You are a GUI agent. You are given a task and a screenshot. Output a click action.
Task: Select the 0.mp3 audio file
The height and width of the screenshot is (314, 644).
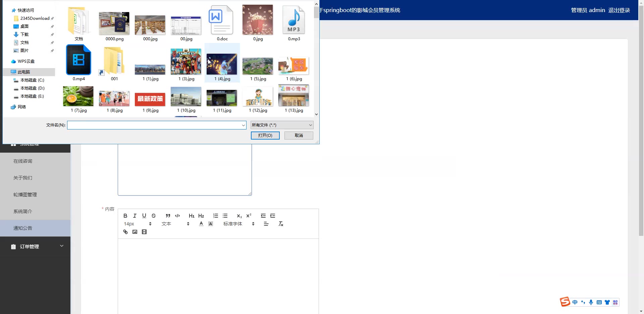point(294,23)
